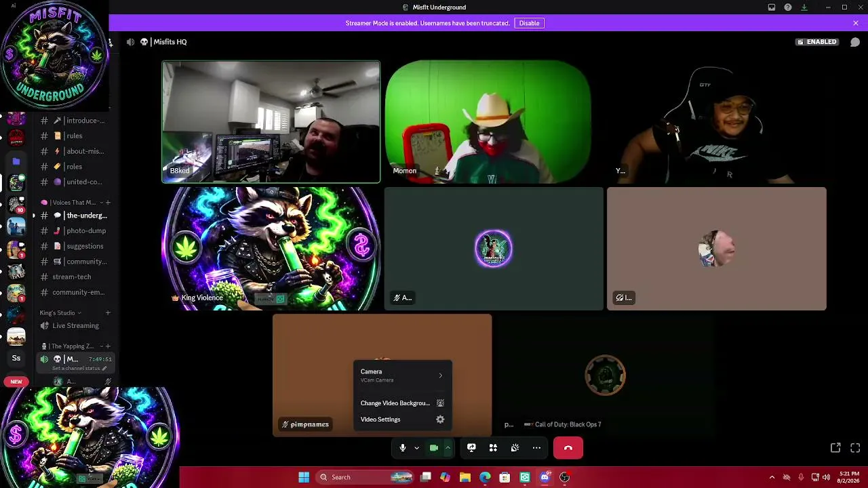Open Task View on the taskbar
Image resolution: width=868 pixels, height=488 pixels.
tap(426, 477)
